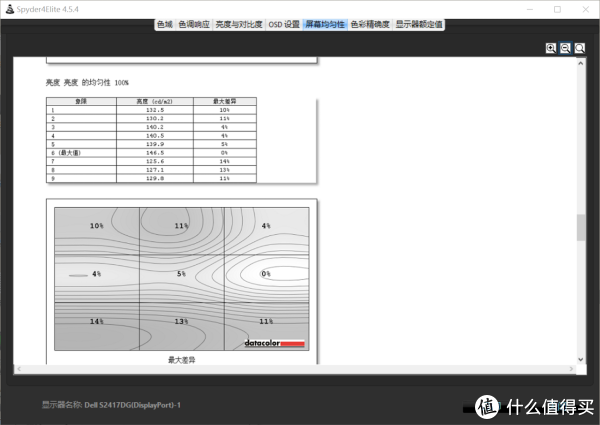This screenshot has width=600, height=425.
Task: Zoom in with the magnifier plus icon
Action: click(551, 48)
